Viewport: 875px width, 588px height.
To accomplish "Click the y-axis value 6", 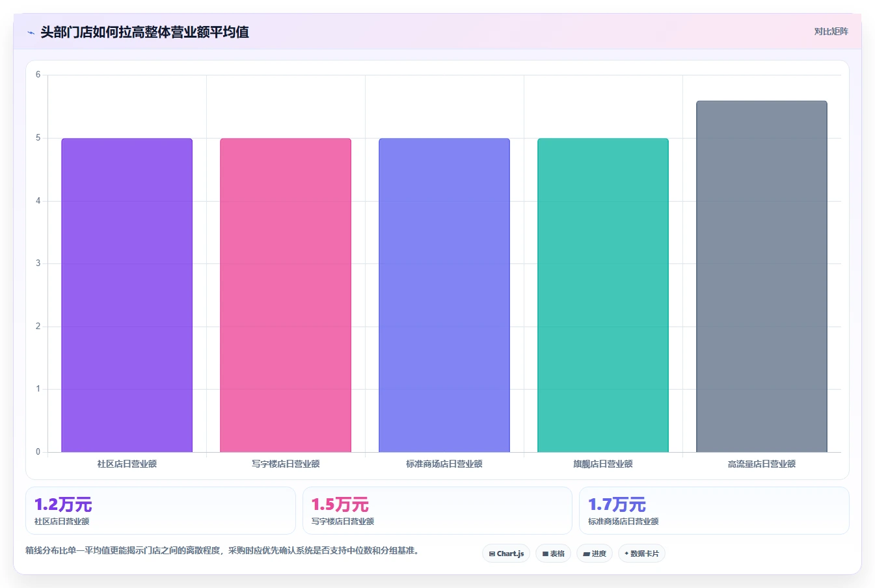I will 38,75.
